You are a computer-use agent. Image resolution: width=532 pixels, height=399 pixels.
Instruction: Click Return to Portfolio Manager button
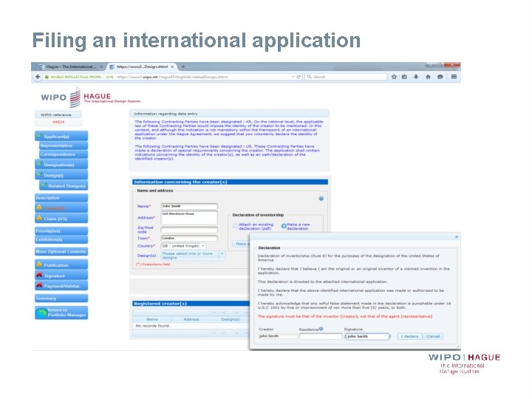61,313
